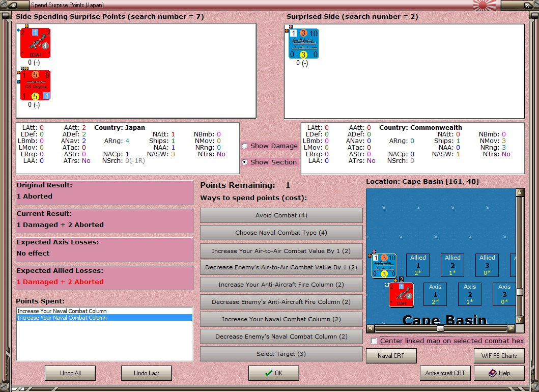Select highlighted Increase Your Naval Combat Column entry
Screen dimensions: 539x392
[x=104, y=318]
